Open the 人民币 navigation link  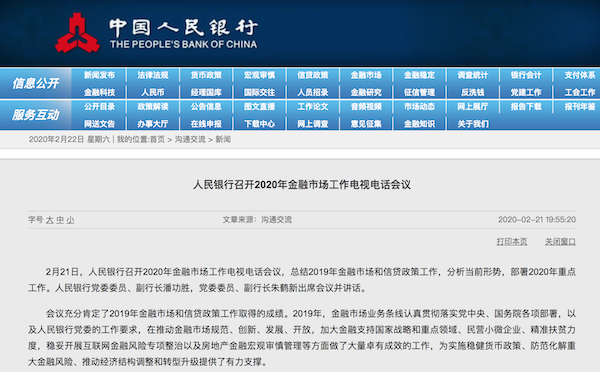pyautogui.click(x=153, y=92)
